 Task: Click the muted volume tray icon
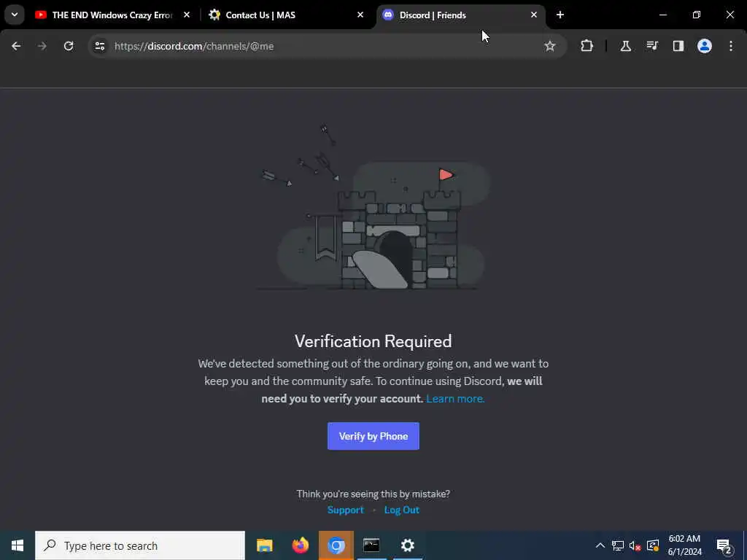(x=635, y=545)
